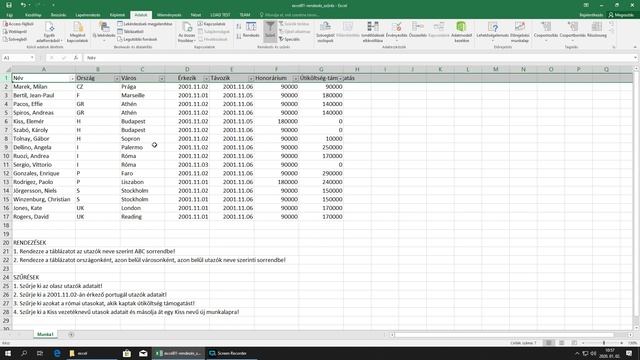Open Mail app from taskbar
This screenshot has width=640, height=360.
[143, 353]
